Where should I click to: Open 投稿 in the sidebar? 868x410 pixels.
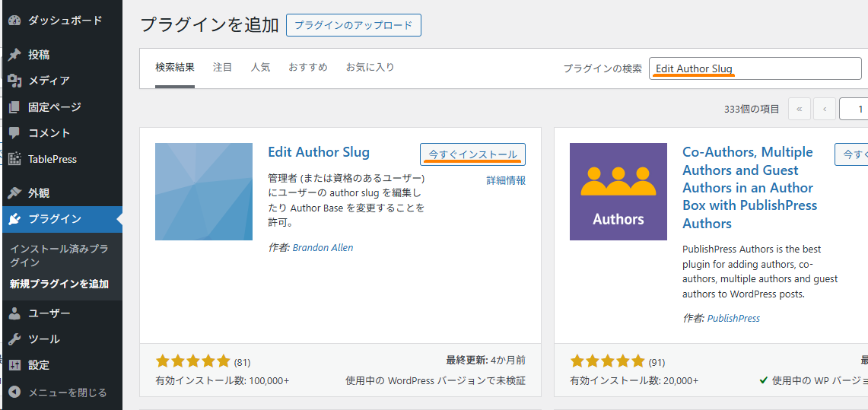click(39, 55)
